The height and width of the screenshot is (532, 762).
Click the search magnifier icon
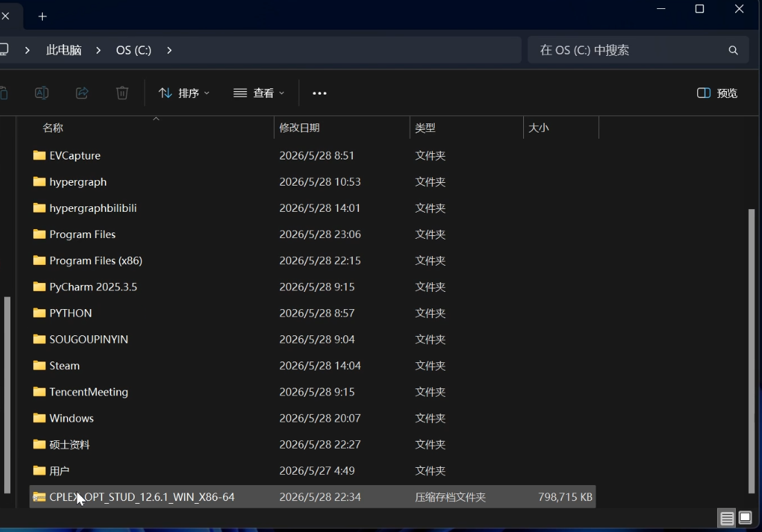[733, 50]
